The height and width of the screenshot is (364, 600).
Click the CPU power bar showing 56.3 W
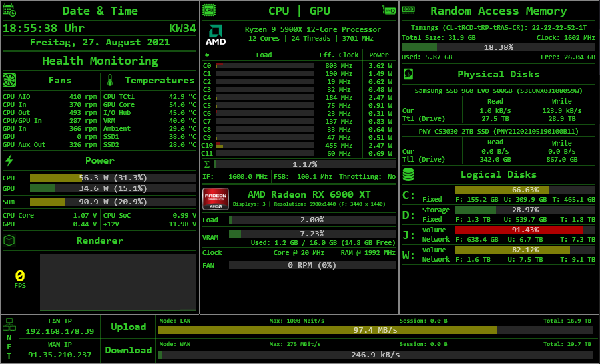113,178
